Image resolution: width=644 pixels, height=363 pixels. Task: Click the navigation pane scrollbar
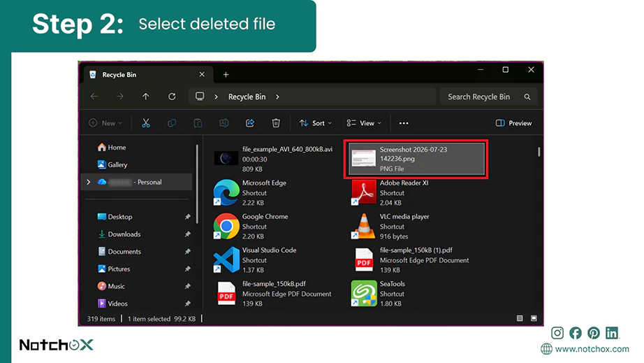coord(197,184)
